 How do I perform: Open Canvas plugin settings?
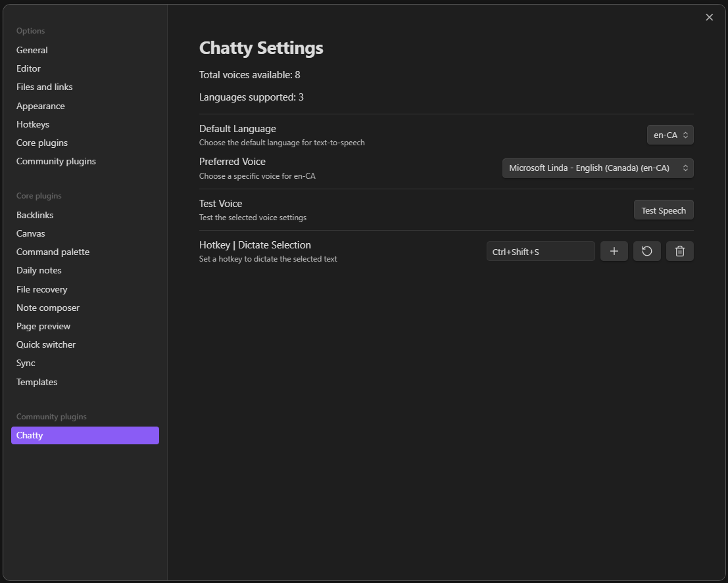(85, 233)
